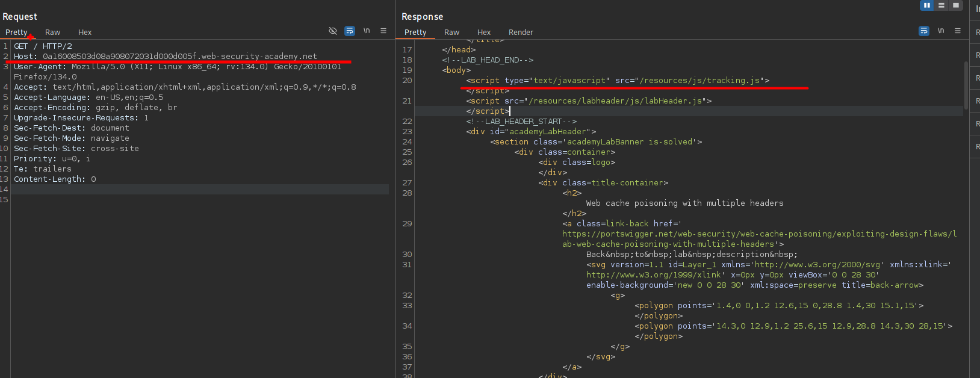980x378 pixels.
Task: Toggle word wrap in the Response editor
Action: [924, 31]
